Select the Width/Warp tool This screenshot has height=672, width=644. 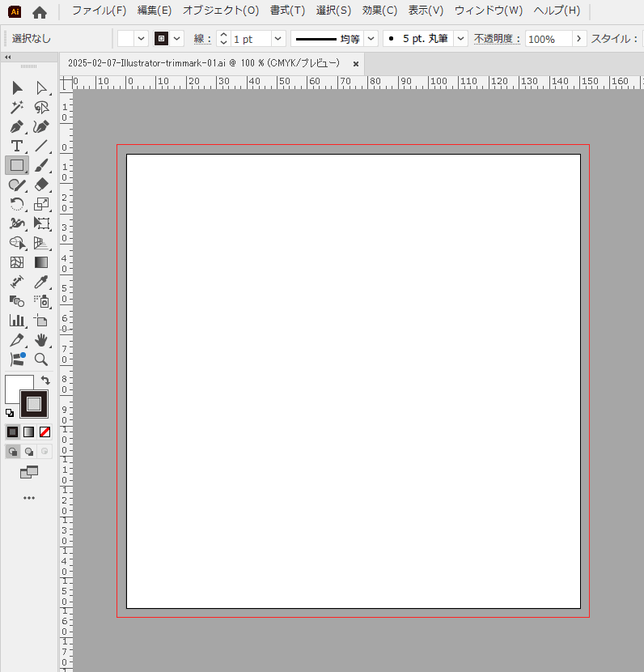pyautogui.click(x=17, y=223)
